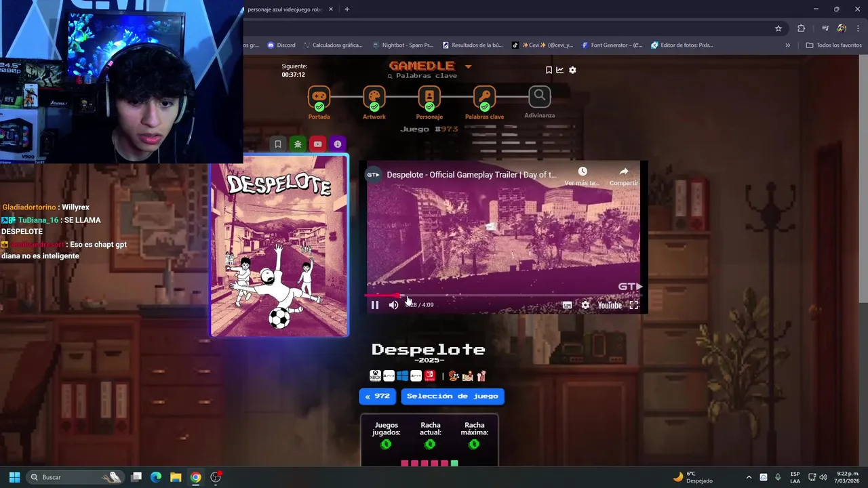Open Selección de juego

452,396
